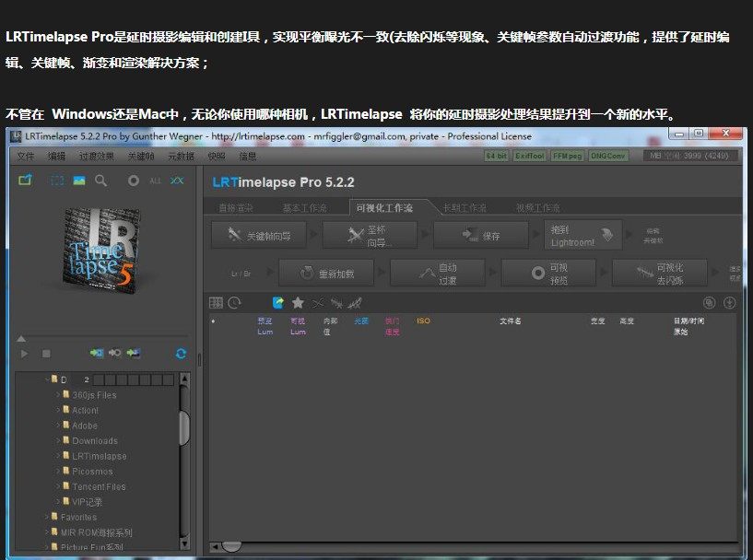Expand the Downloads folder arrow
The height and width of the screenshot is (560, 753).
(x=58, y=440)
